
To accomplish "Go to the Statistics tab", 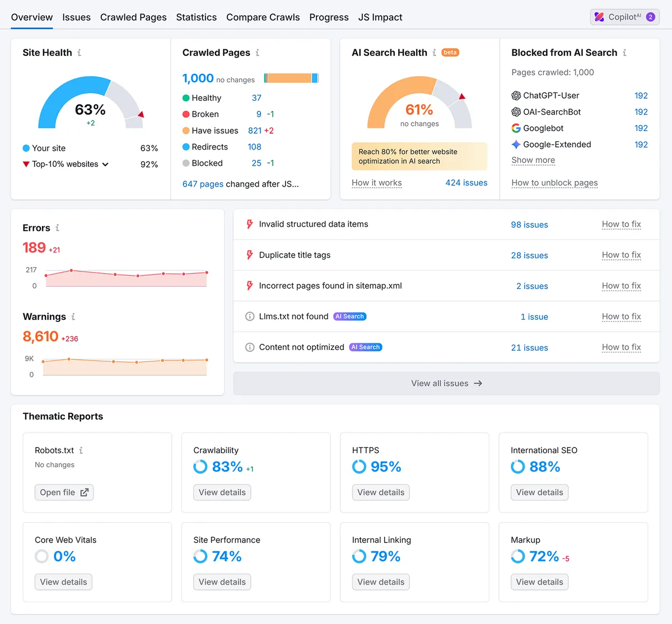I will click(197, 17).
